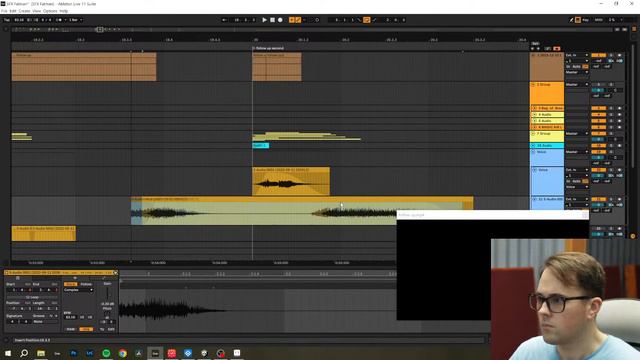
Task: Open the Edit menu
Action: 13,11
